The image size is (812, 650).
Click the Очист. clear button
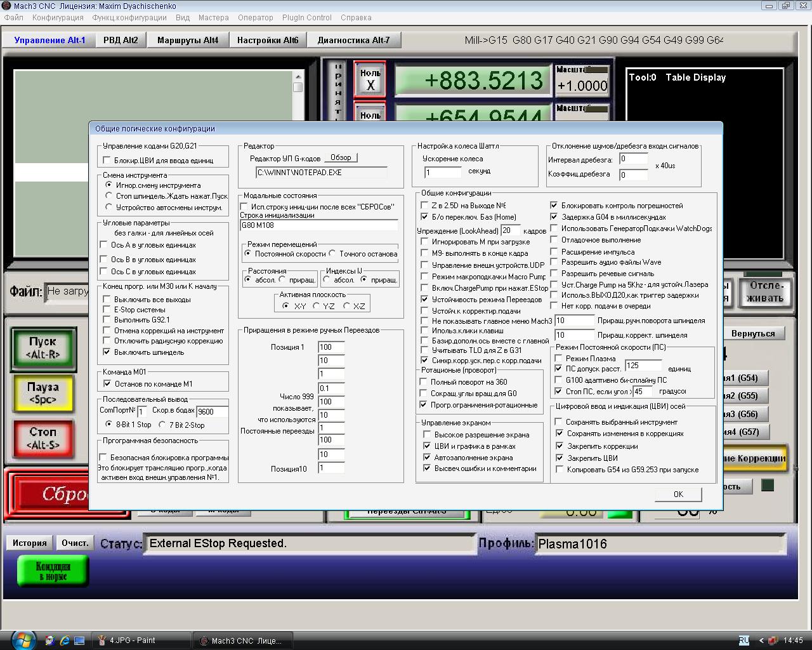75,543
